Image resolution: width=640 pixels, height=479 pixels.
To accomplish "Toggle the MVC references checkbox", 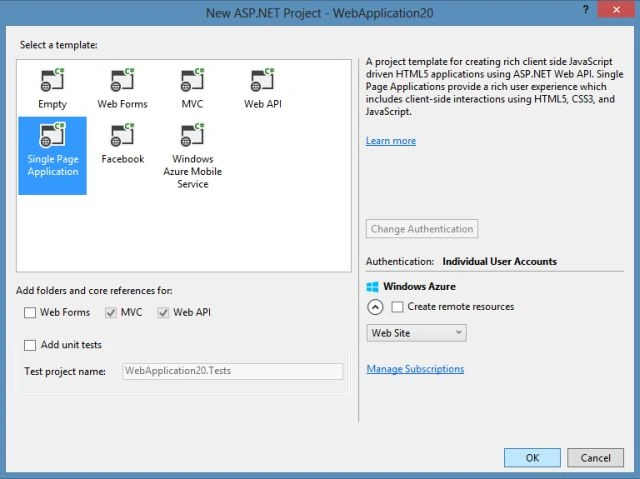I will (x=111, y=313).
